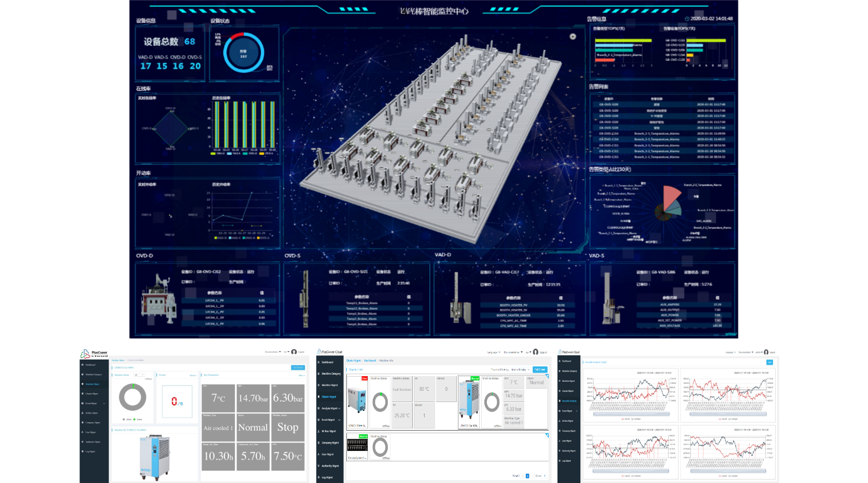Open the Language dropdown in the right panel header
868x483 pixels.
click(730, 352)
